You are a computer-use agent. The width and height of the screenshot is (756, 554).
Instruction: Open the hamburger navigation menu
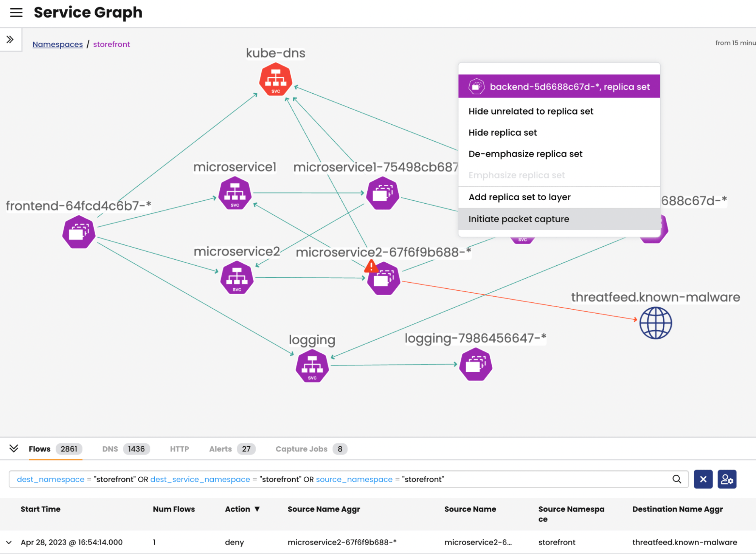click(x=16, y=12)
